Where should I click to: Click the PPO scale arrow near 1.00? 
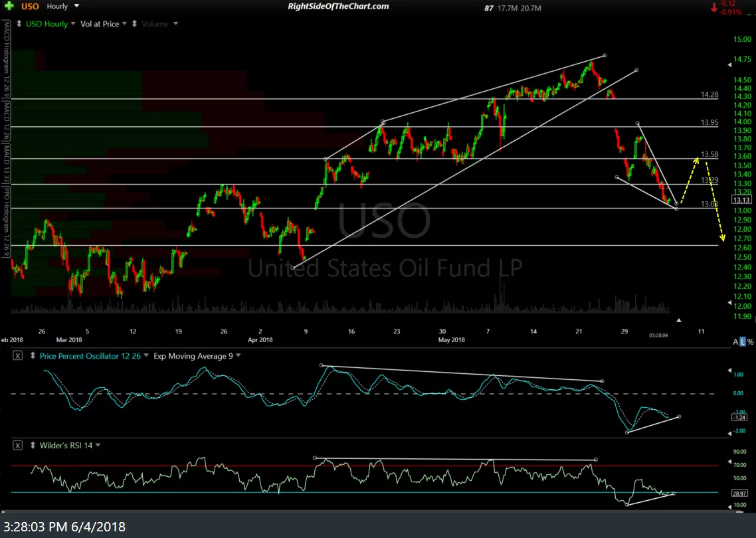click(x=729, y=370)
